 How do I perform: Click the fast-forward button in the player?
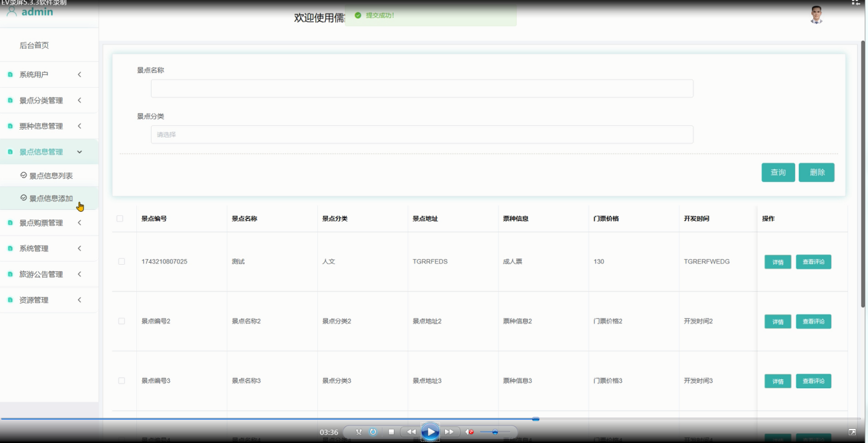coord(450,432)
